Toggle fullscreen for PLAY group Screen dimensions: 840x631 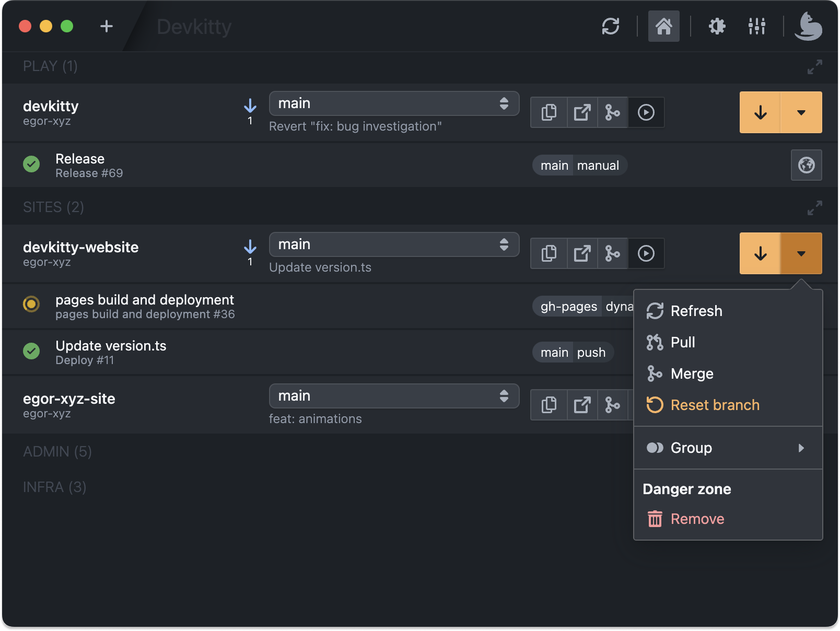[814, 67]
